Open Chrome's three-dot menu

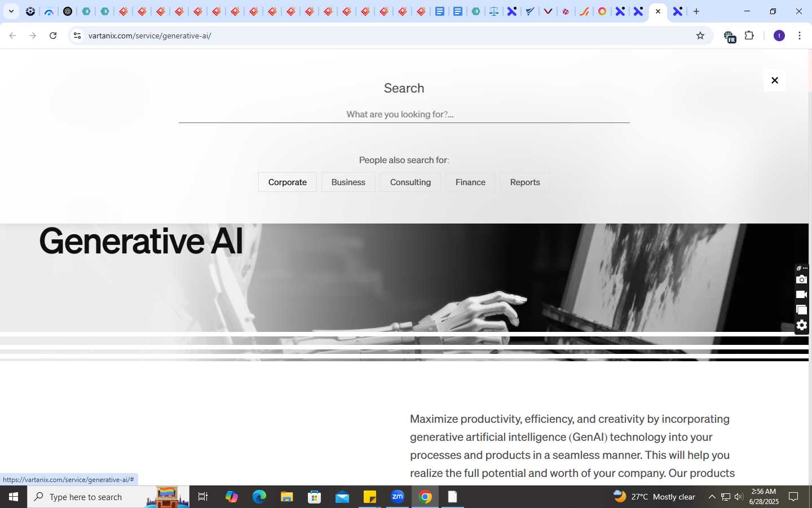pyautogui.click(x=800, y=36)
